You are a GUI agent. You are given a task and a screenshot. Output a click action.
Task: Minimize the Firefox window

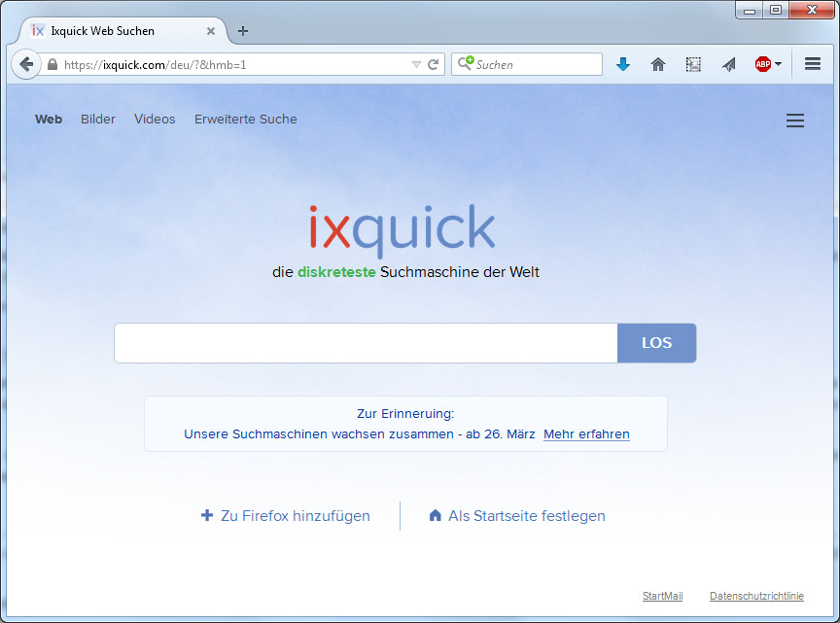pos(750,10)
